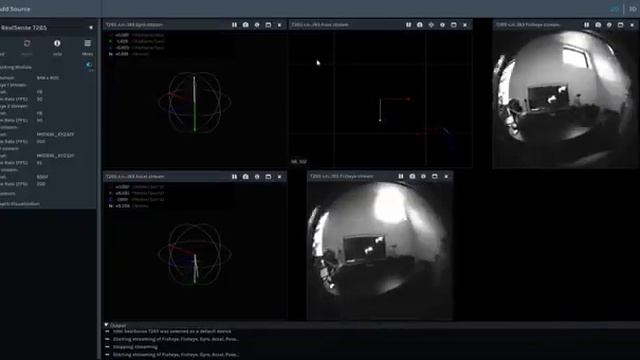Take a snapshot of the Gyro stream
640x360 pixels.
[246, 25]
